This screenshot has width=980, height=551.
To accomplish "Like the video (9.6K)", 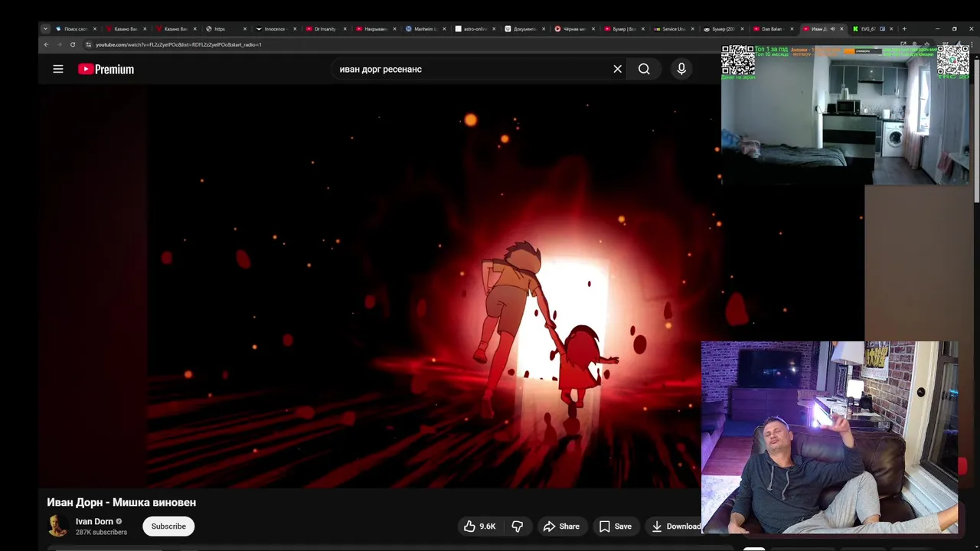I will 480,527.
